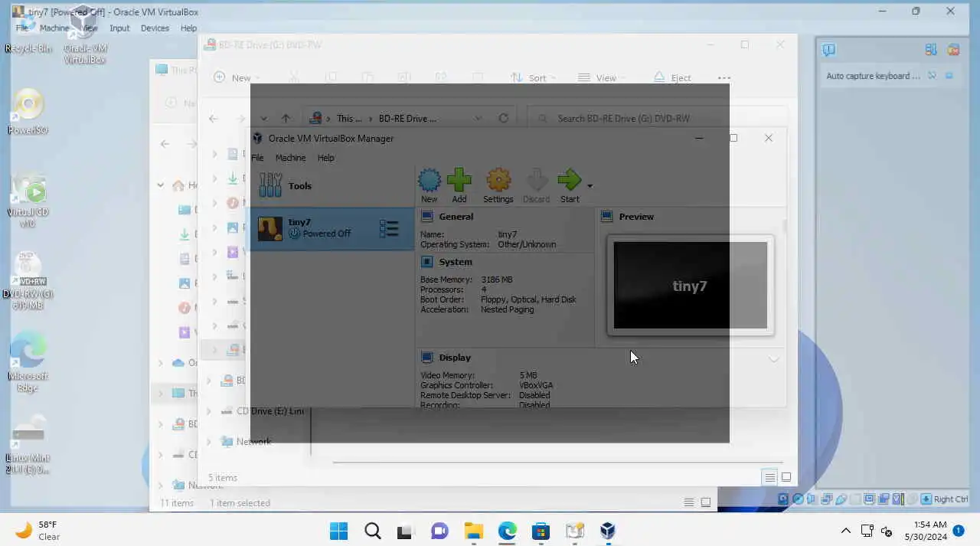Image resolution: width=980 pixels, height=546 pixels.
Task: Open the Start button dropdown arrow
Action: pos(590,185)
